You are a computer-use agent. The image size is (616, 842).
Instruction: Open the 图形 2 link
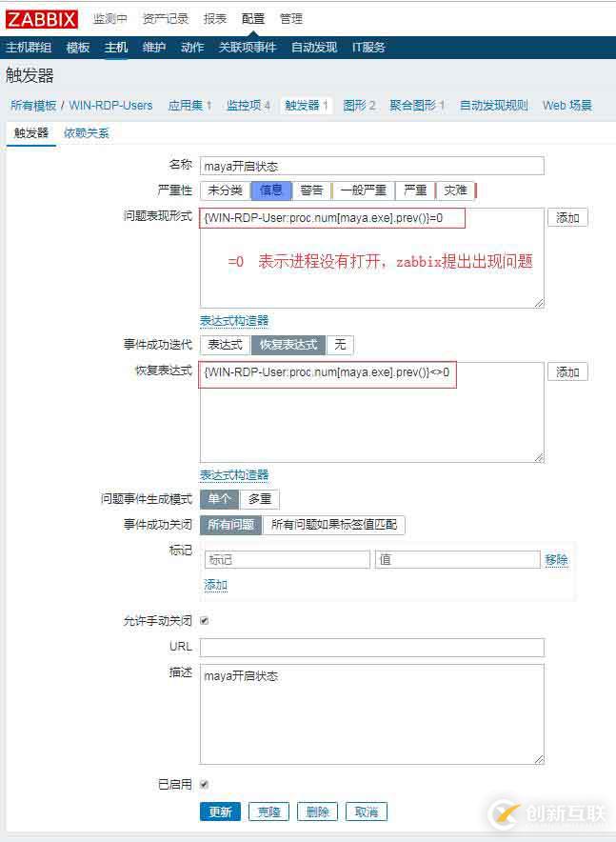pos(359,105)
